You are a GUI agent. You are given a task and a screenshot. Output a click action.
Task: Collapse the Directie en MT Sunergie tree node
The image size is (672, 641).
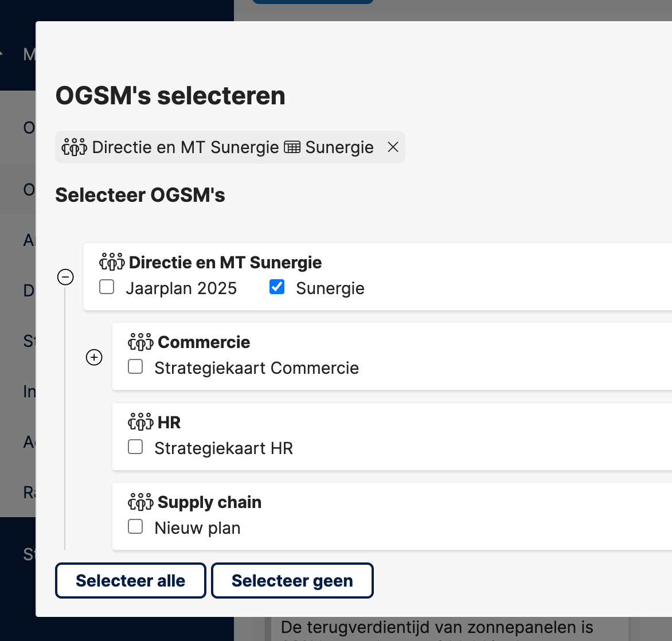65,277
